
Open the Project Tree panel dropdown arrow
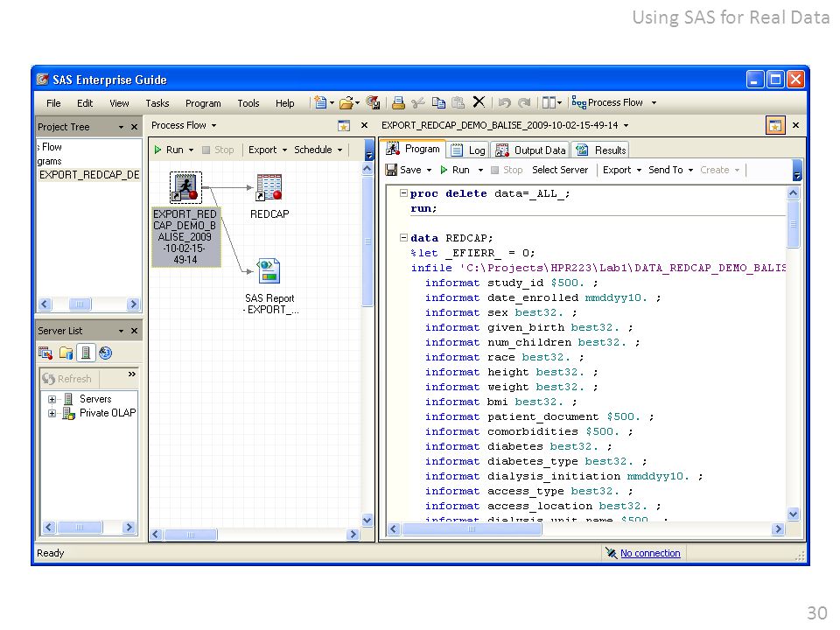121,127
